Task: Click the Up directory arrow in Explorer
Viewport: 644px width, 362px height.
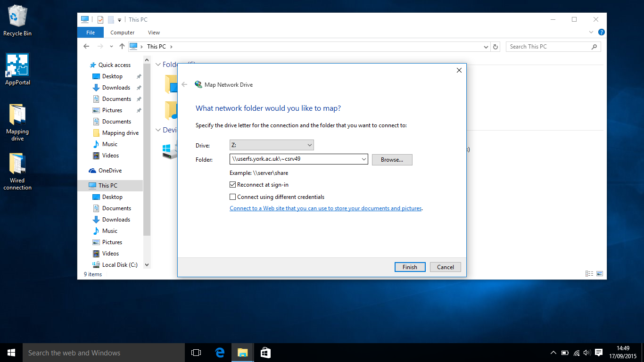Action: coord(122,46)
